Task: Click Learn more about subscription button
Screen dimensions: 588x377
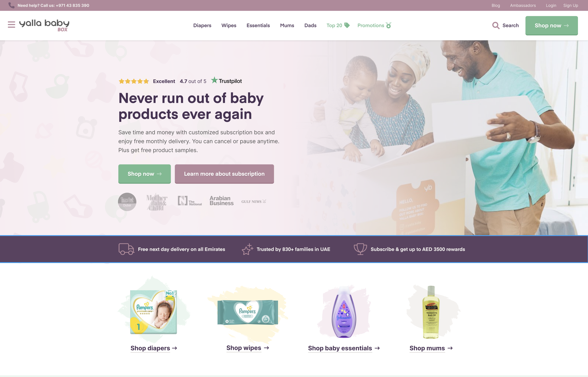Action: pos(224,174)
